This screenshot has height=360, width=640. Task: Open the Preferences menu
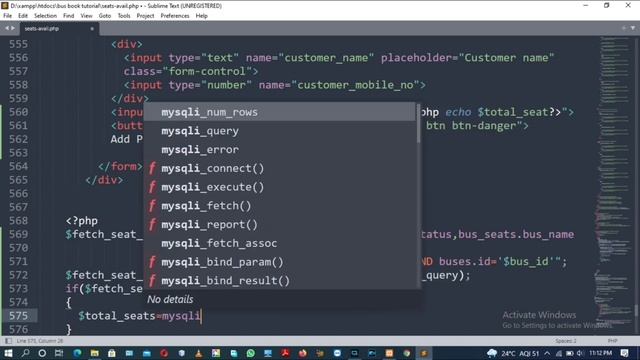175,16
